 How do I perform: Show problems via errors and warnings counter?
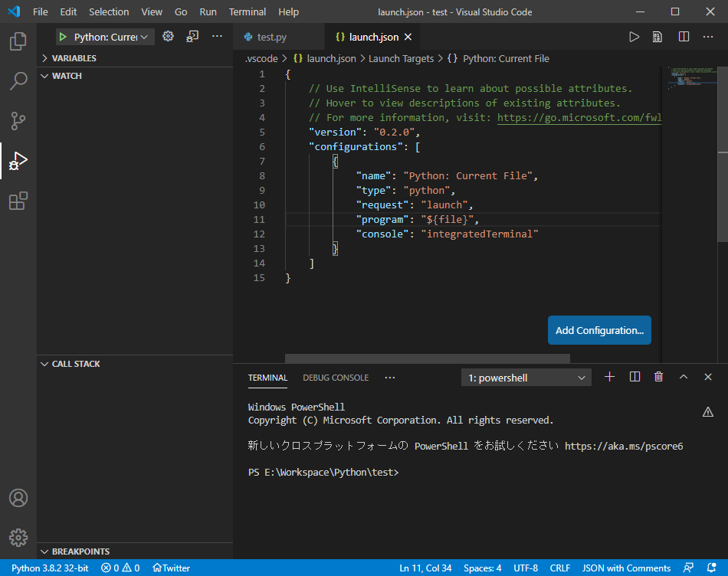(x=120, y=568)
